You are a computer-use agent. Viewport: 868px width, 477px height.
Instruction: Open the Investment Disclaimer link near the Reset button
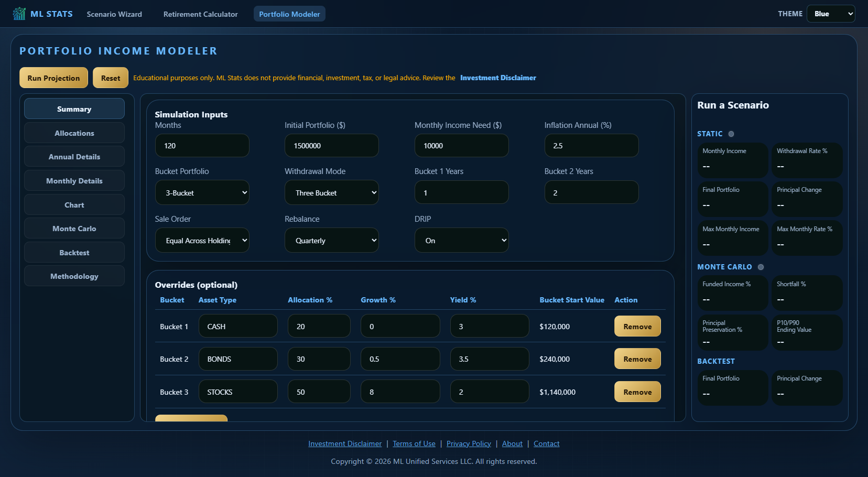[498, 78]
